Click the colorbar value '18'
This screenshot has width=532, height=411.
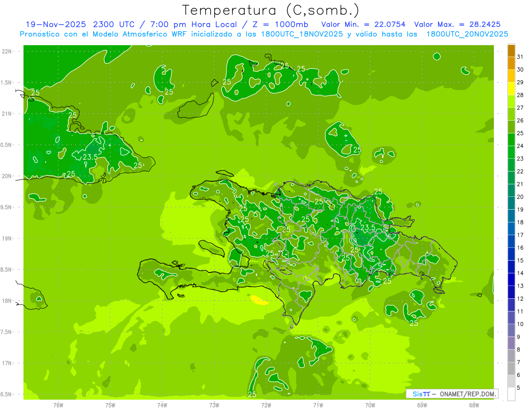point(520,223)
